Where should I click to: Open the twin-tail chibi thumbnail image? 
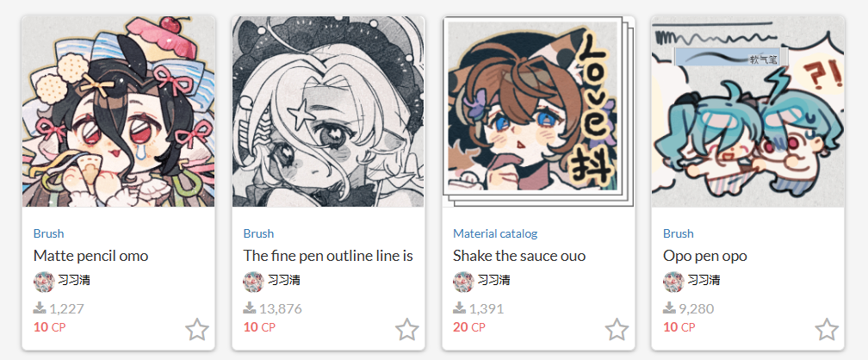[x=747, y=111]
